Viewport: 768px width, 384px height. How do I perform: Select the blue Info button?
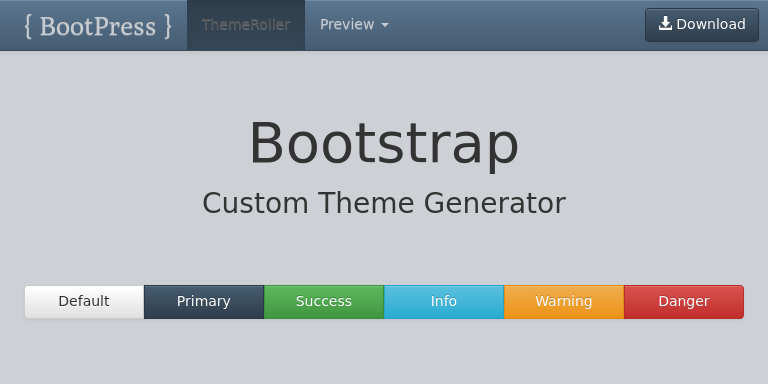[444, 302]
